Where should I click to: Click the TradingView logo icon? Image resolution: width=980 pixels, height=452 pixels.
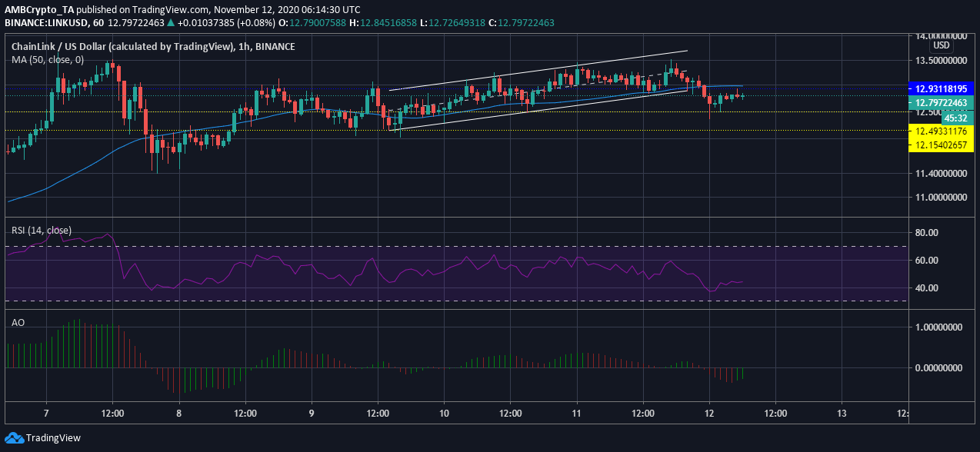pyautogui.click(x=14, y=437)
